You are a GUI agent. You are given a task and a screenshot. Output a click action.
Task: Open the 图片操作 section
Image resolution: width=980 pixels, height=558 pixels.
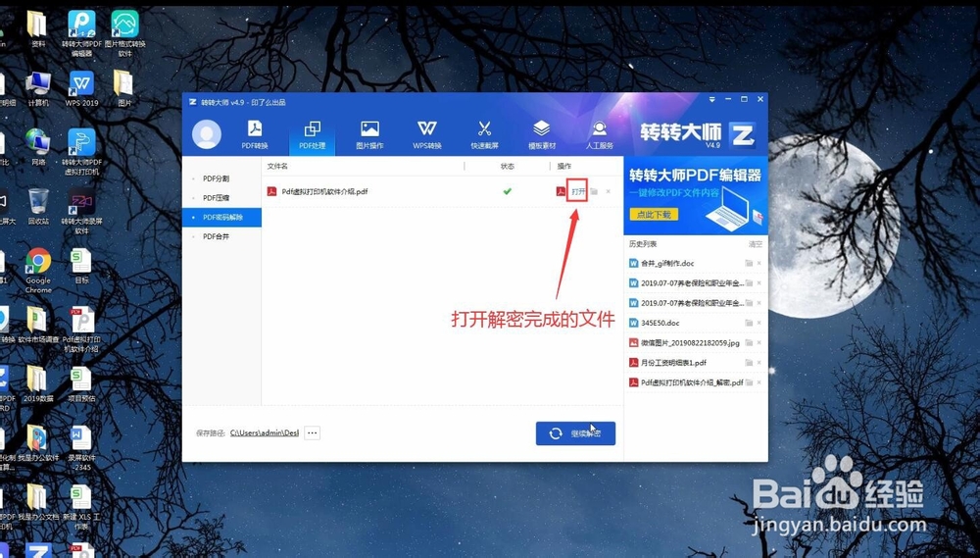[369, 134]
